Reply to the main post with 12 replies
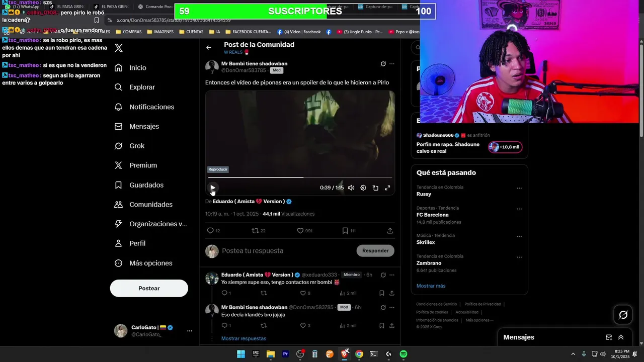Screen dimensions: 644x362 click(x=213, y=231)
